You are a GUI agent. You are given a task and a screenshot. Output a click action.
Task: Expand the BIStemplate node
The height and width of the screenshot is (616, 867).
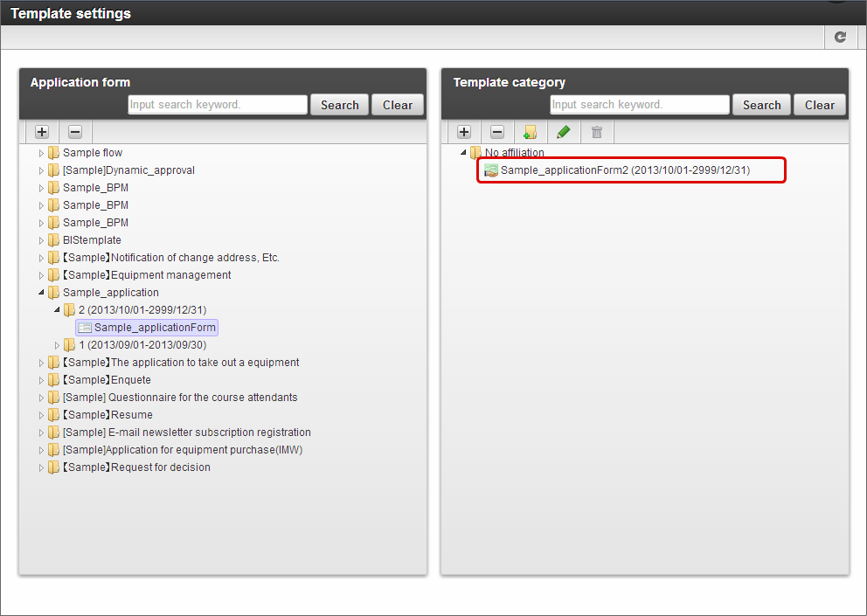coord(41,240)
